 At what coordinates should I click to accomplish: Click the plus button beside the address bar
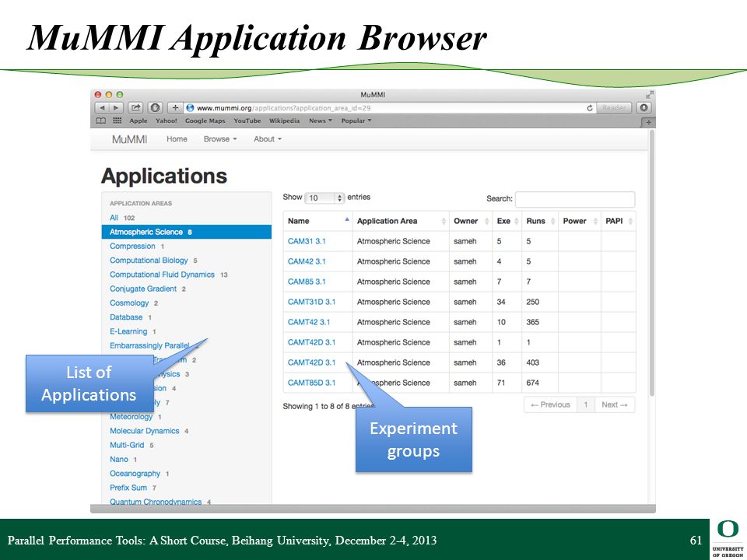(x=175, y=108)
